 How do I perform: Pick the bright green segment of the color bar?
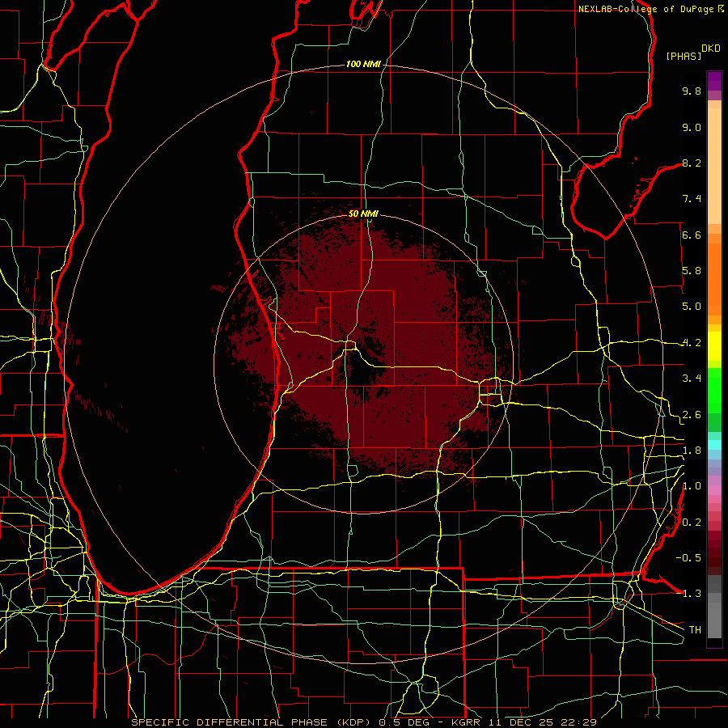point(714,390)
